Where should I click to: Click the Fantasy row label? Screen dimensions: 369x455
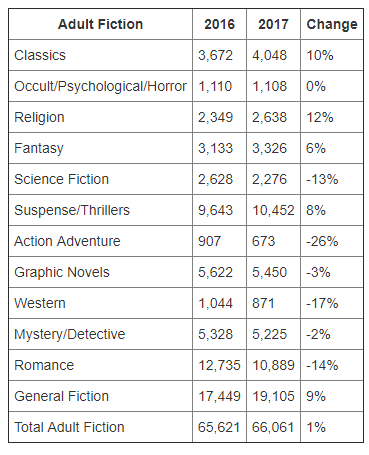39,149
